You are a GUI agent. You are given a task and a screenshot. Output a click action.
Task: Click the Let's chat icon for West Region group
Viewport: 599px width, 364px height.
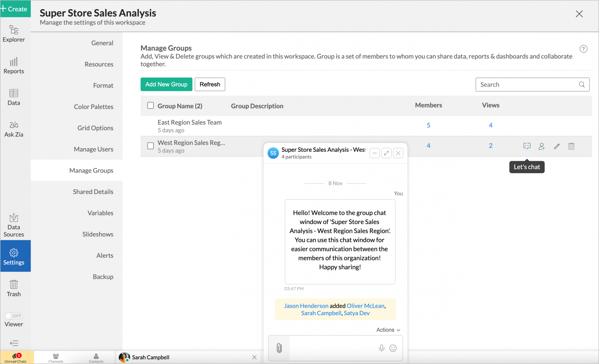527,146
